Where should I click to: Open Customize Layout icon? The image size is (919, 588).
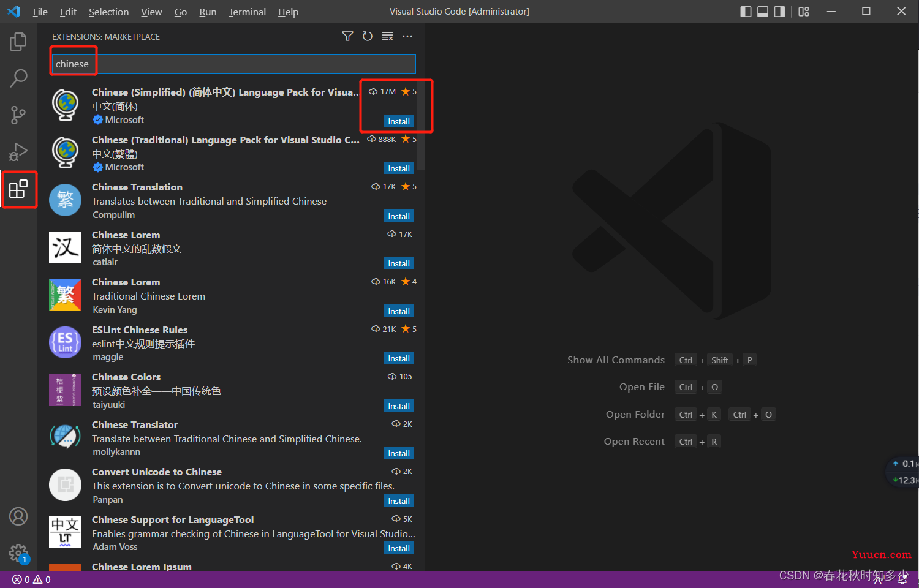click(804, 12)
